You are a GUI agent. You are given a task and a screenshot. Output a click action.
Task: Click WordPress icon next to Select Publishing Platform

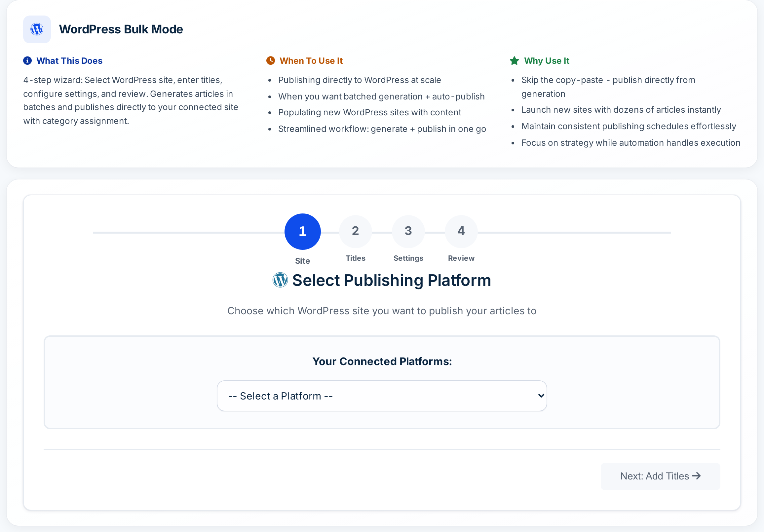pyautogui.click(x=280, y=280)
